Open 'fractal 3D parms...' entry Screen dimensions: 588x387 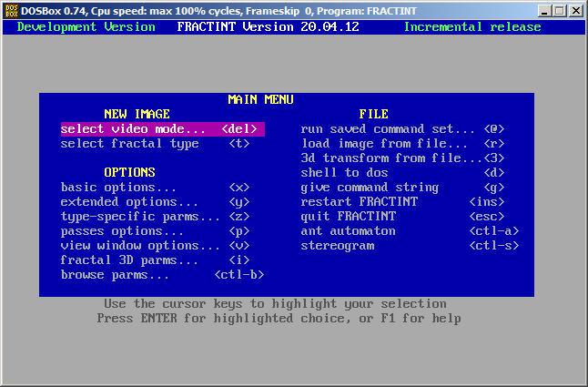pos(155,260)
